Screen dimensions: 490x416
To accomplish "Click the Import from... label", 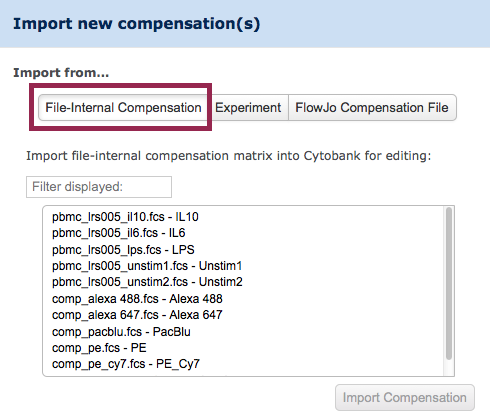I will 61,72.
